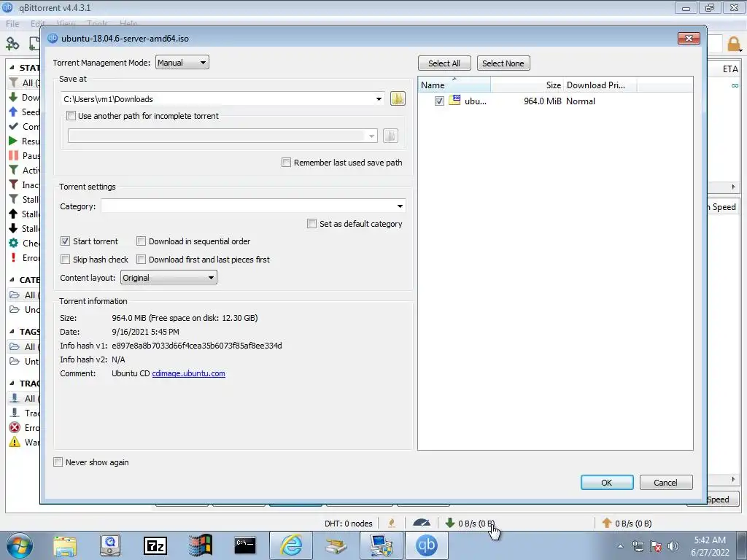Screen dimensions: 747x560
Task: Click the Resumed play icon in sidebar
Action: click(13, 141)
